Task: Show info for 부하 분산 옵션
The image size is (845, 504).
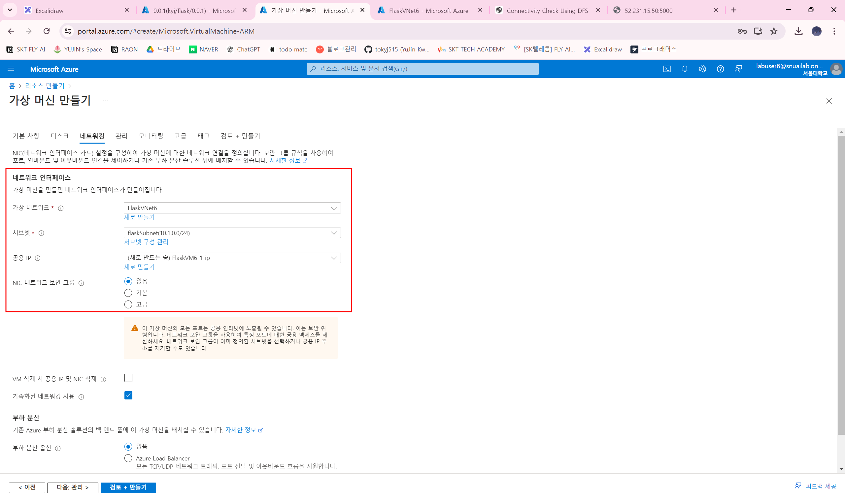Action: click(58, 448)
